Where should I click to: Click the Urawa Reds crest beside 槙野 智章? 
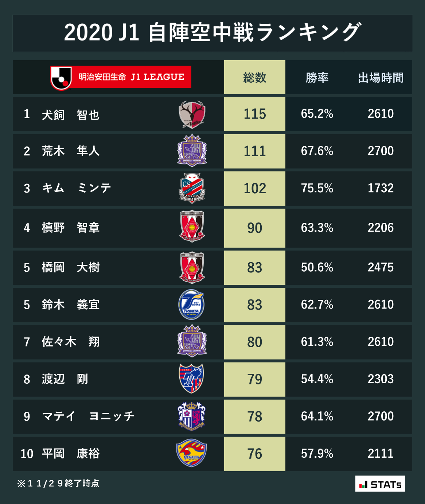coord(192,226)
